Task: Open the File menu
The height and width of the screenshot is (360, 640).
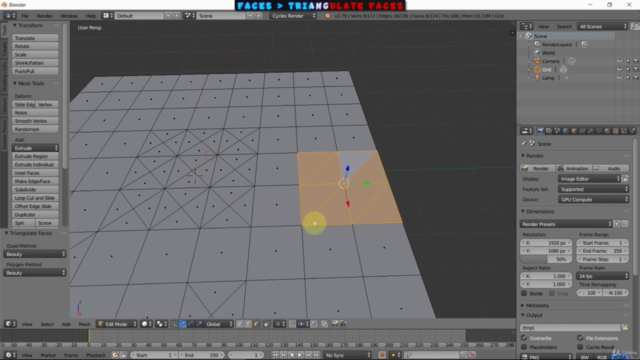Action: click(25, 16)
